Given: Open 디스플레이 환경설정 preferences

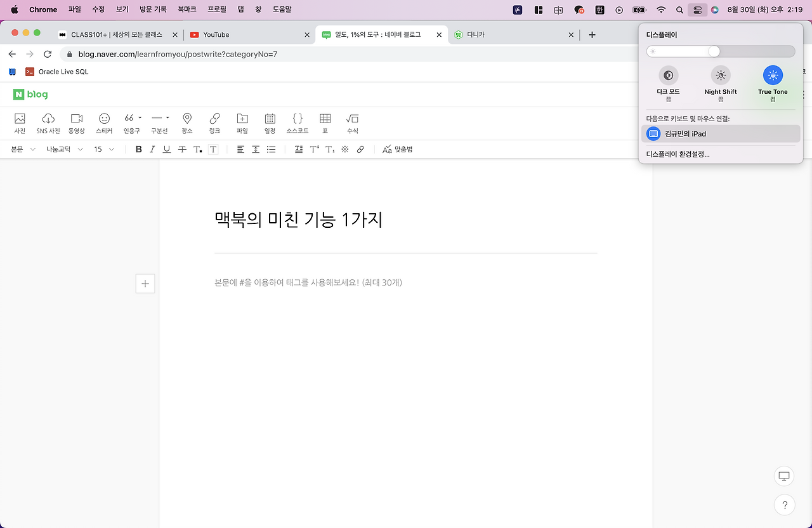Looking at the screenshot, I should [679, 154].
